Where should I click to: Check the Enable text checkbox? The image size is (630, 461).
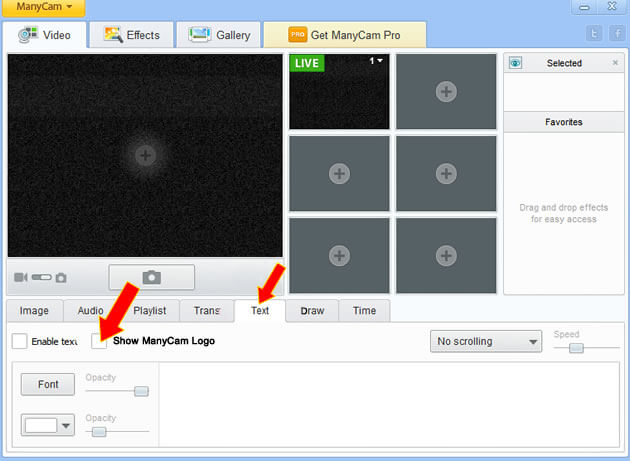click(x=19, y=341)
